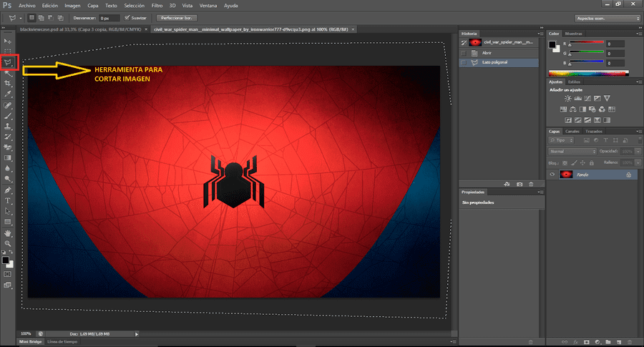Viewport: 644px width, 347px height.
Task: Add a Brightness/Contrast adjustment
Action: (567, 99)
